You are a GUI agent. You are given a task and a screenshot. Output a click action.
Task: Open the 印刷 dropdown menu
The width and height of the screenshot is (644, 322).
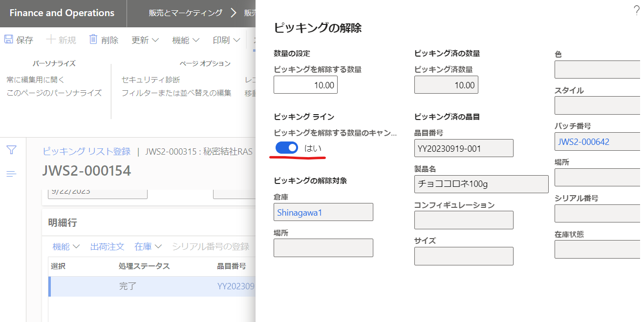click(x=226, y=40)
